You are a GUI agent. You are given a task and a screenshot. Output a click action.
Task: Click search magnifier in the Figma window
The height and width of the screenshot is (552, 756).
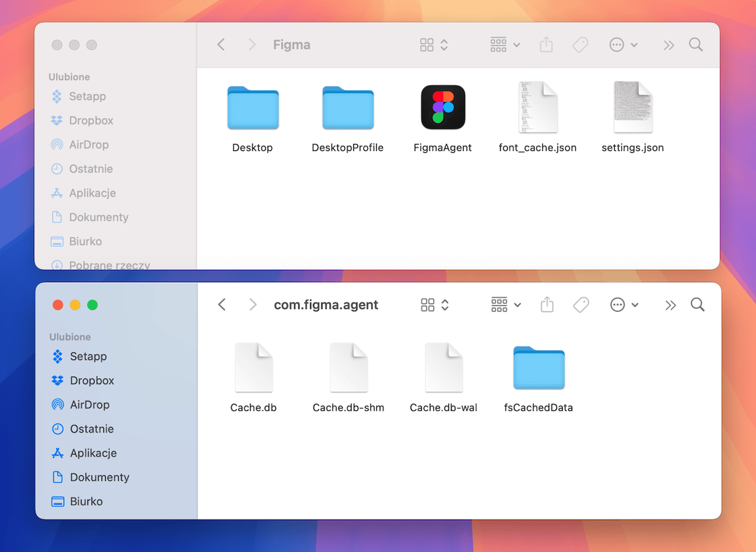pos(696,45)
